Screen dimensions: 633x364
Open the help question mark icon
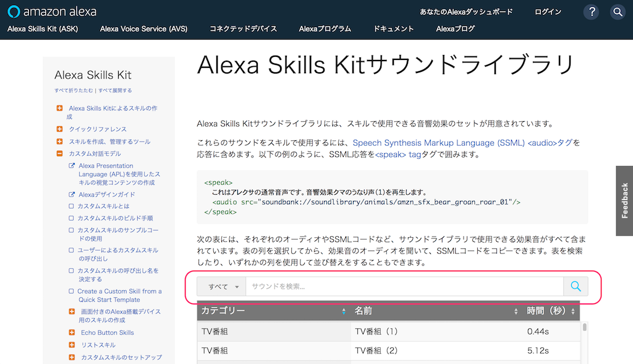click(x=592, y=12)
